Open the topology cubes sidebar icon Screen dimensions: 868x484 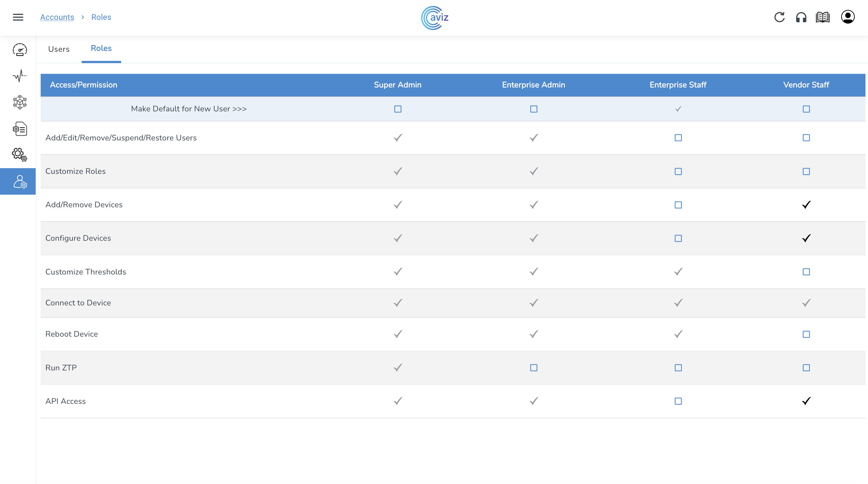20,102
